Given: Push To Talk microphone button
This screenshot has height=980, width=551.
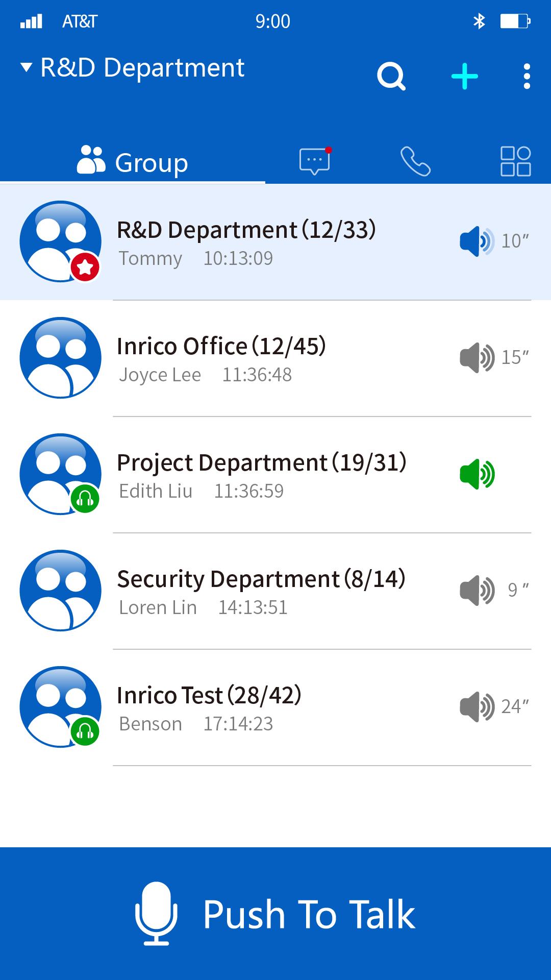Looking at the screenshot, I should click(x=275, y=914).
